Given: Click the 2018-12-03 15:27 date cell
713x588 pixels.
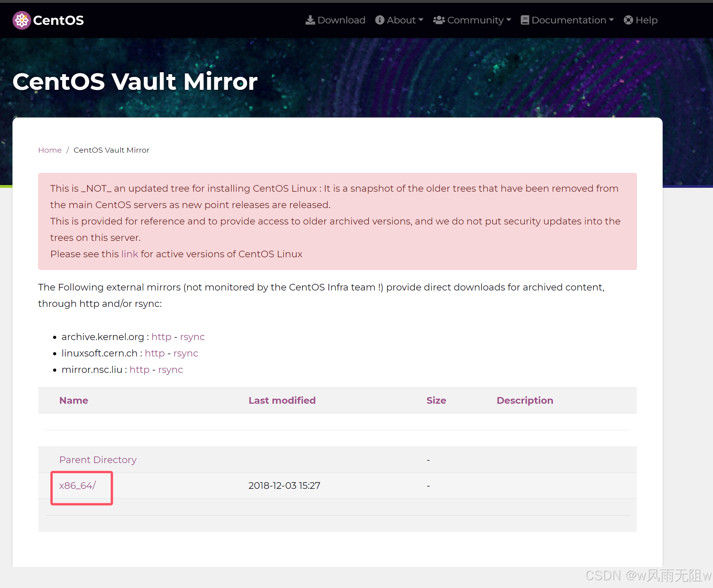Looking at the screenshot, I should point(284,485).
